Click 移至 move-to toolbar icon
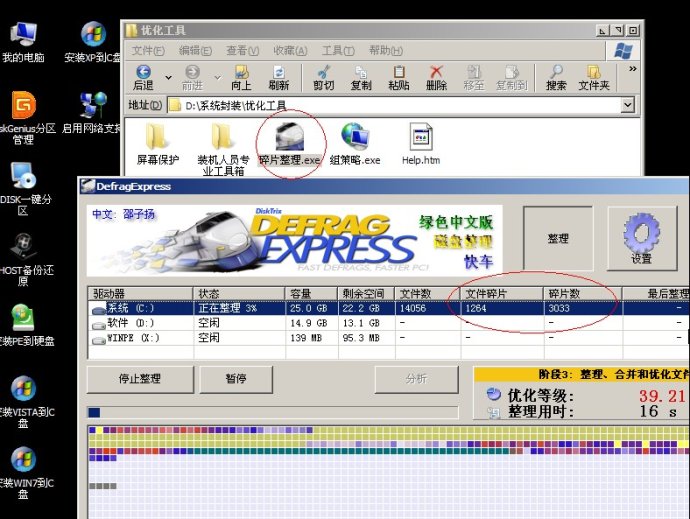This screenshot has width=690, height=519. (x=474, y=77)
